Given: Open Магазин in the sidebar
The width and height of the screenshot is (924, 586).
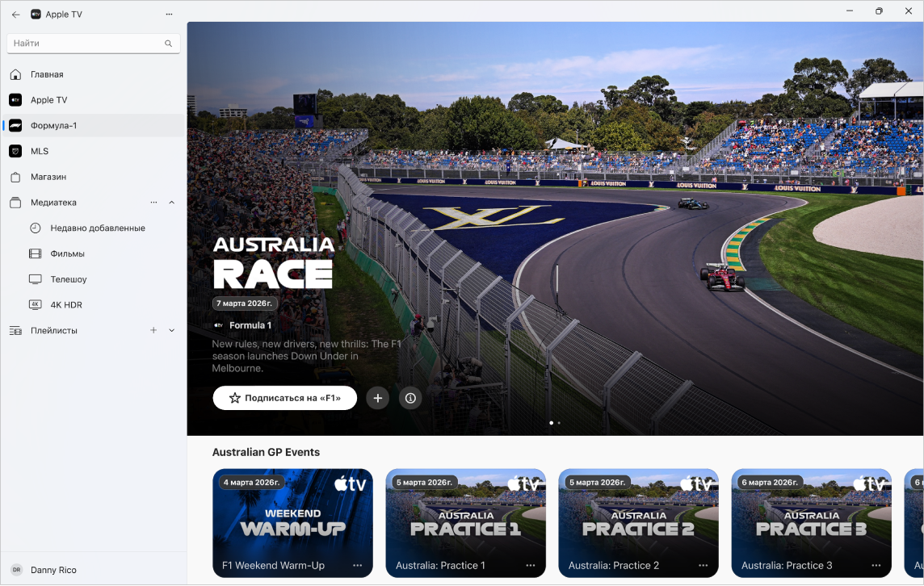Looking at the screenshot, I should pos(93,177).
